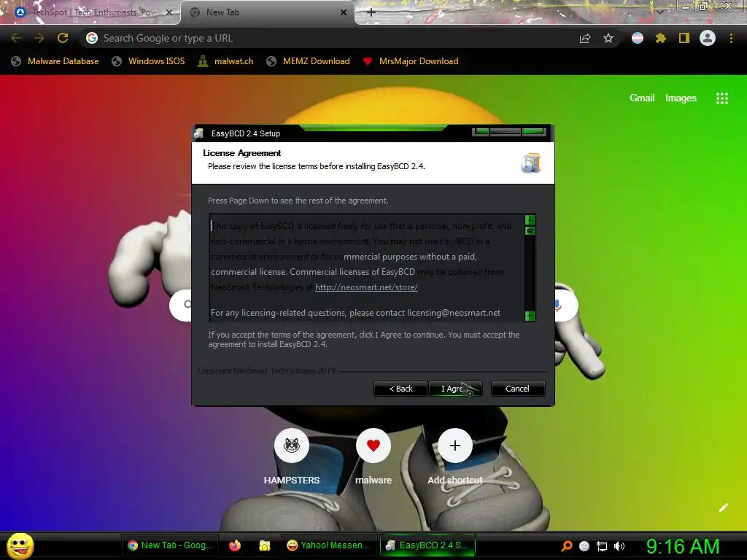The height and width of the screenshot is (560, 747).
Task: Open the MEMZ Download bookmark
Action: tap(309, 61)
